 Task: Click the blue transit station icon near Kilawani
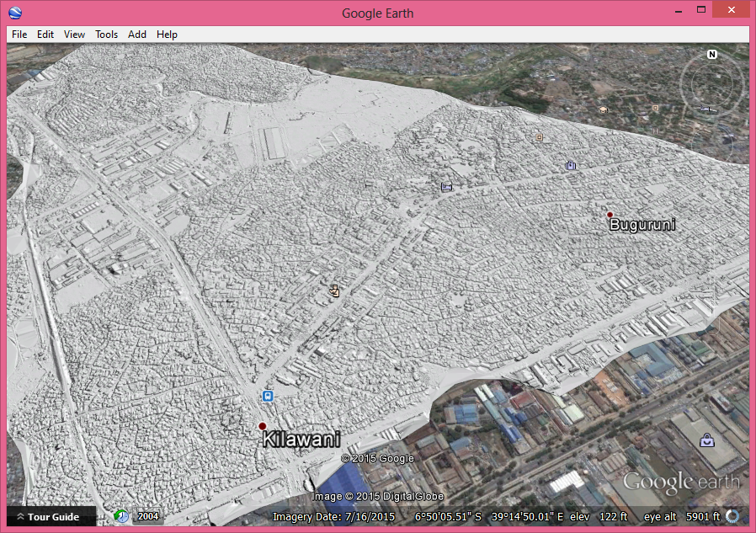[x=268, y=396]
